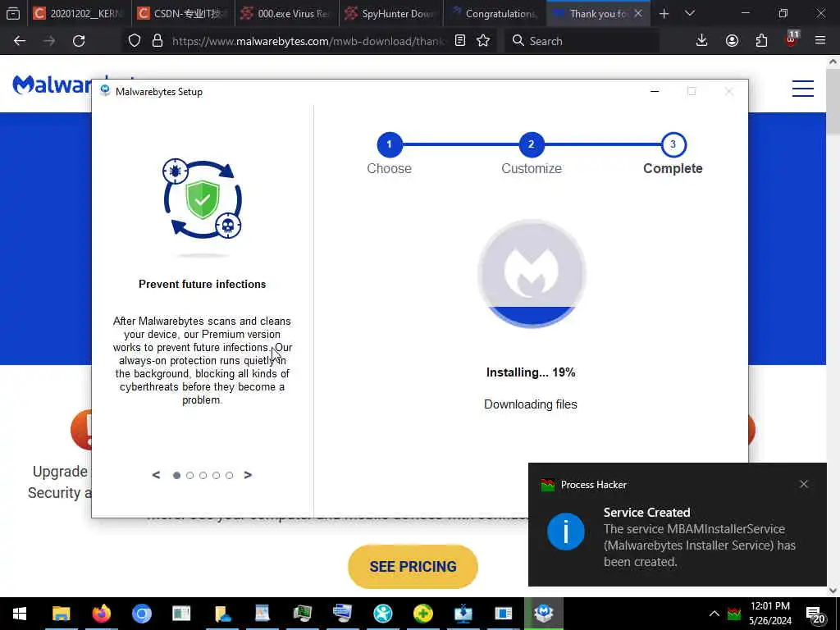Open the blue circle browser taskbar icon
Screen dimensions: 840x630
coord(141,614)
